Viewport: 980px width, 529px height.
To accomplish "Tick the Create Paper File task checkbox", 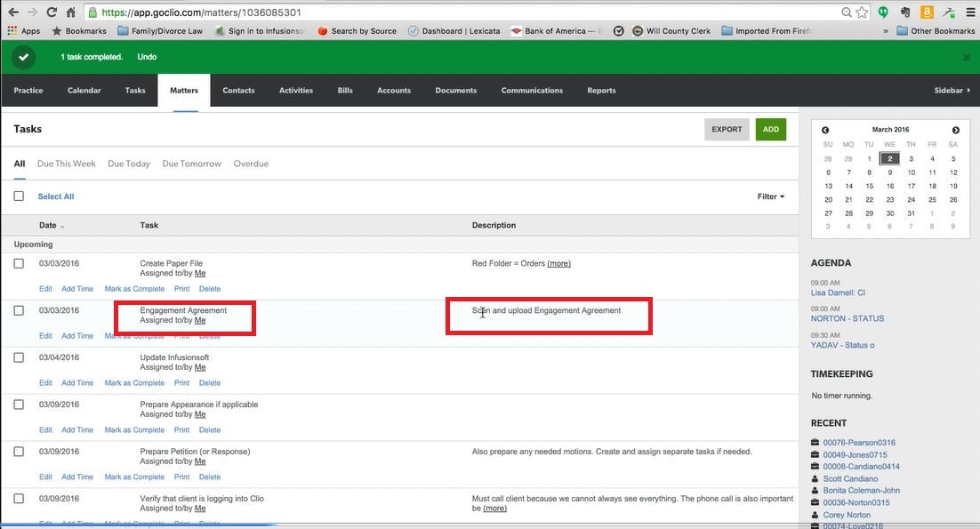I will 19,263.
